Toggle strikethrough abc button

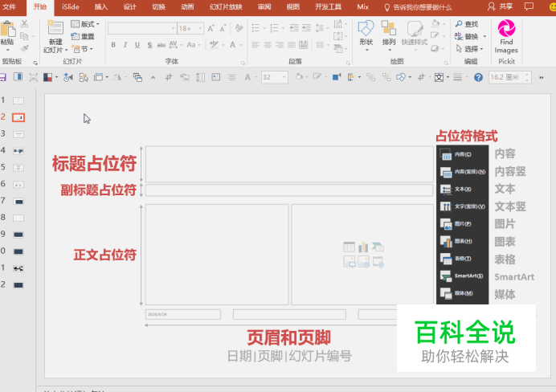pyautogui.click(x=161, y=45)
